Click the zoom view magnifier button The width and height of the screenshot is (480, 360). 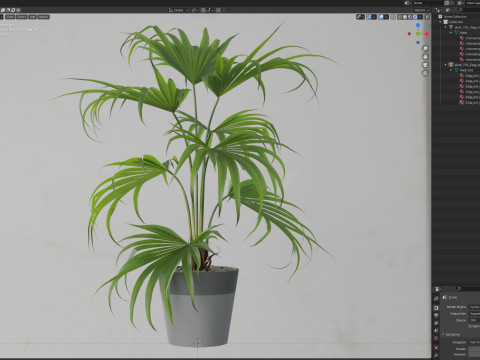(425, 48)
